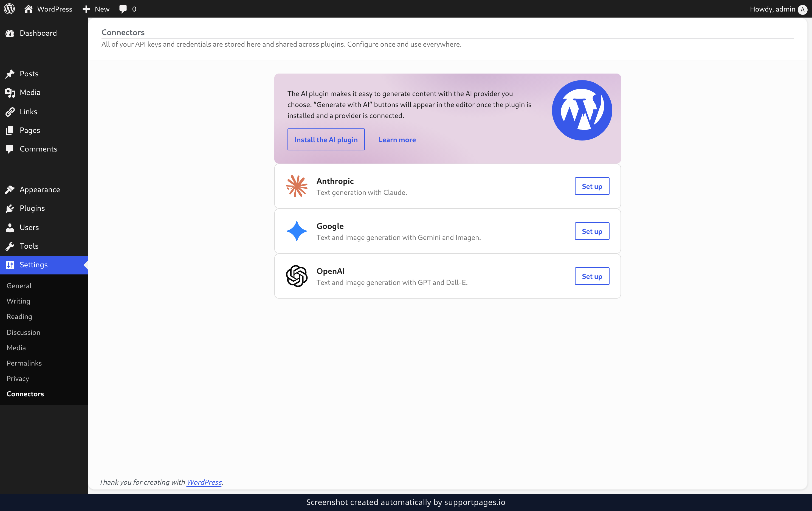Click the Pages icon in sidebar
812x511 pixels.
pyautogui.click(x=10, y=130)
